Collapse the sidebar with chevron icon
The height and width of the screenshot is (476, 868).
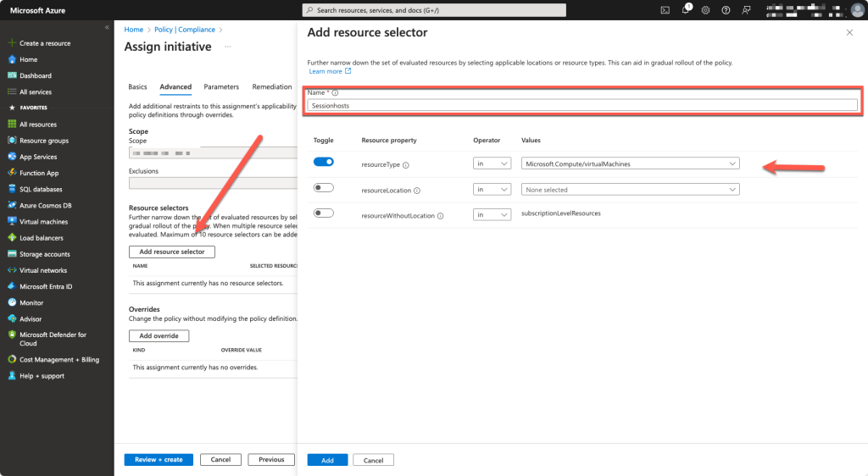pyautogui.click(x=107, y=27)
